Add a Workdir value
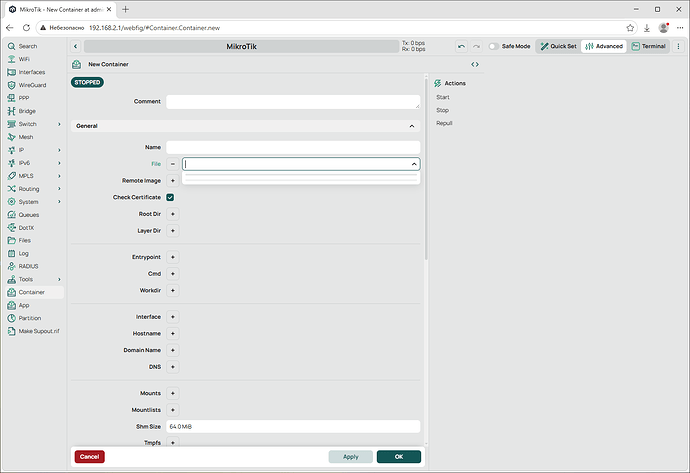 172,290
